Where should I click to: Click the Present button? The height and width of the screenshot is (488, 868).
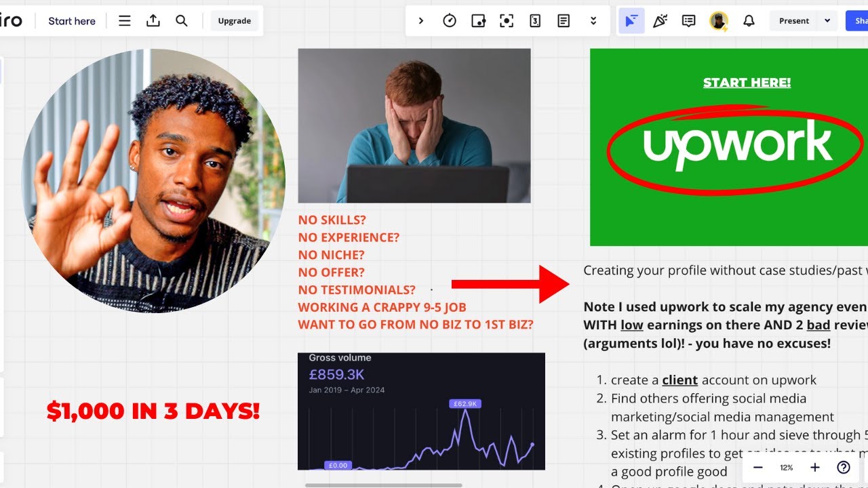point(794,21)
